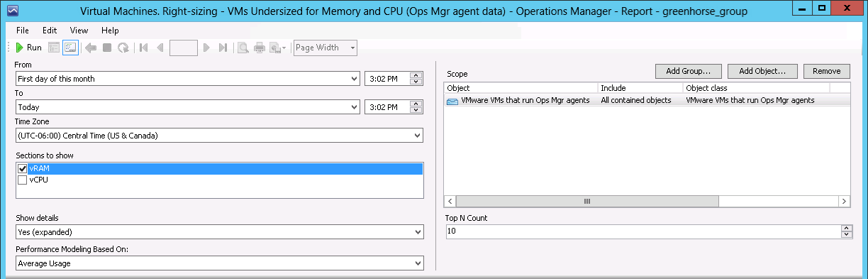Toggle the show parameter area icon

pos(70,48)
